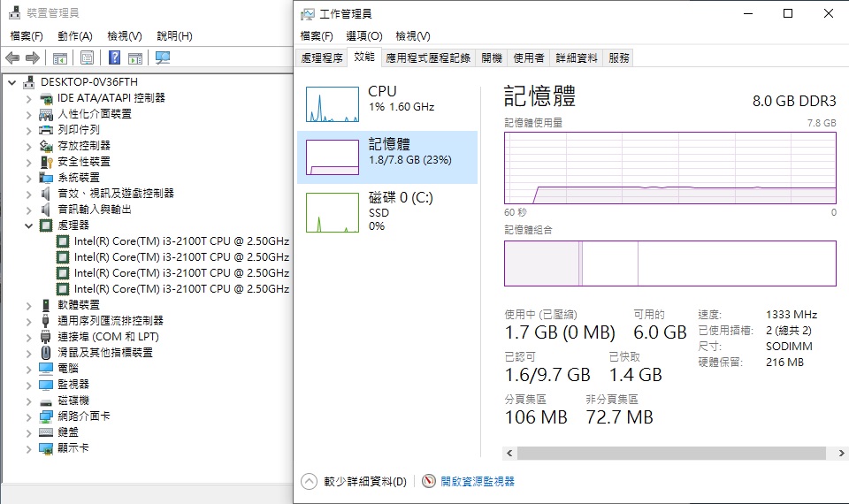Screen dimensions: 849x504
Task: Switch to the 服務 tab
Action: click(x=618, y=58)
